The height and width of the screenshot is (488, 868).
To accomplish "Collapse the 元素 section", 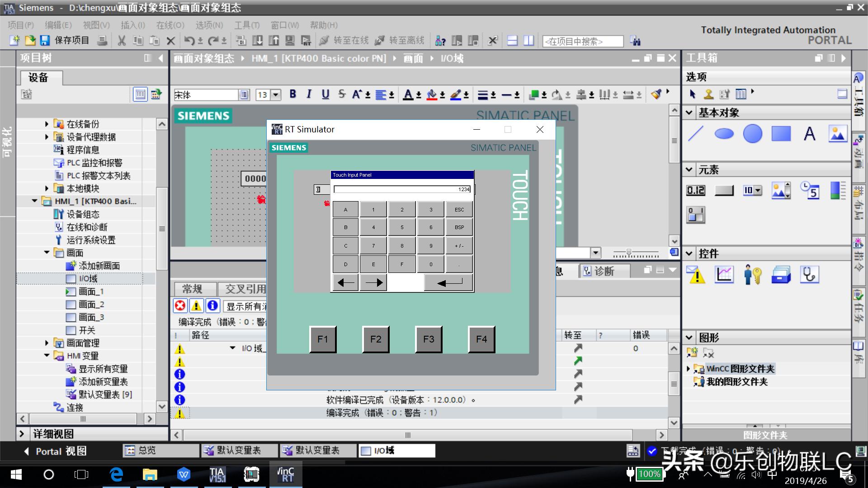I will pyautogui.click(x=689, y=170).
